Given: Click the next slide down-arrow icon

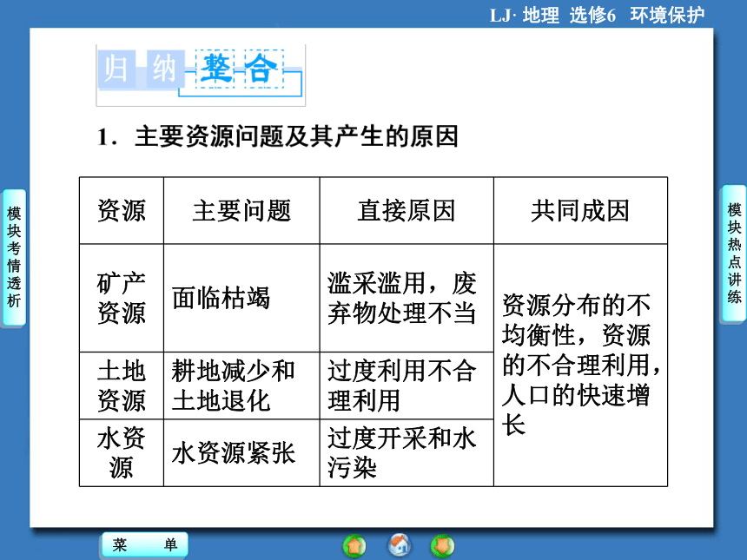Looking at the screenshot, I should [x=443, y=545].
